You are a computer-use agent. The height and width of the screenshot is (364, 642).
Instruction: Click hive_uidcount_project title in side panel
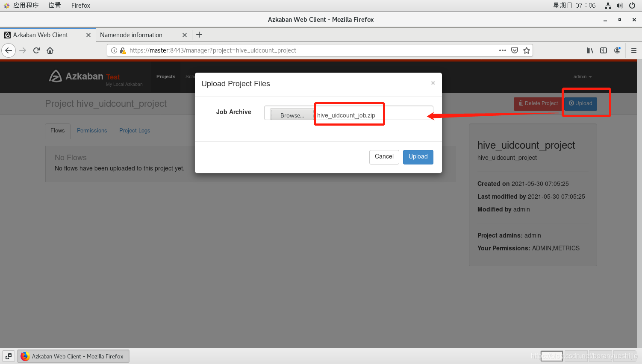pyautogui.click(x=526, y=145)
